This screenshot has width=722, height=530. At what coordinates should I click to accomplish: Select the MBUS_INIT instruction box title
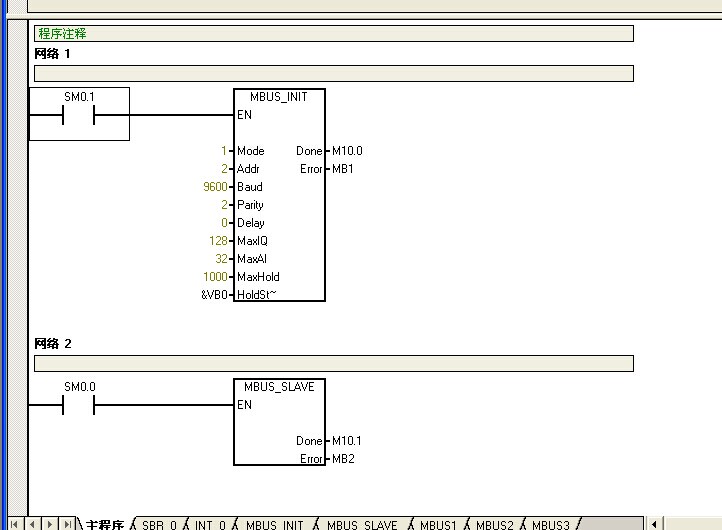[x=279, y=97]
